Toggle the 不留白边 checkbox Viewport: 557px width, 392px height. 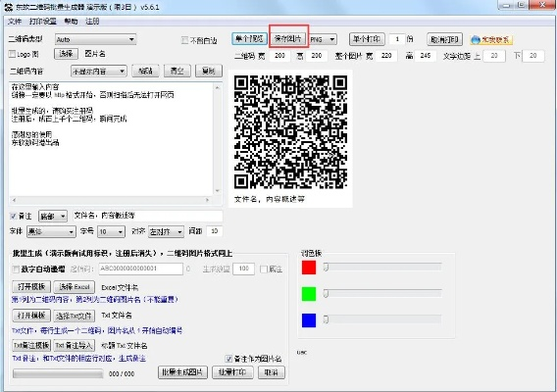point(184,40)
